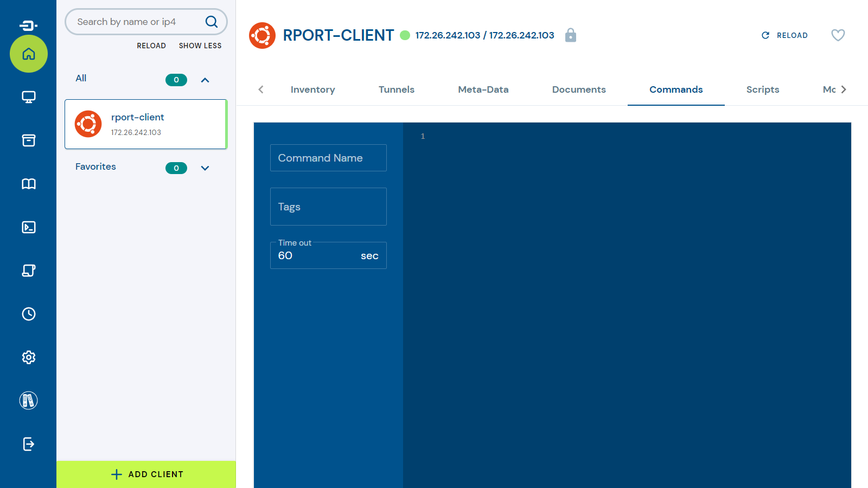Image resolution: width=868 pixels, height=488 pixels.
Task: Open the settings gear icon in sidebar
Action: [x=29, y=357]
